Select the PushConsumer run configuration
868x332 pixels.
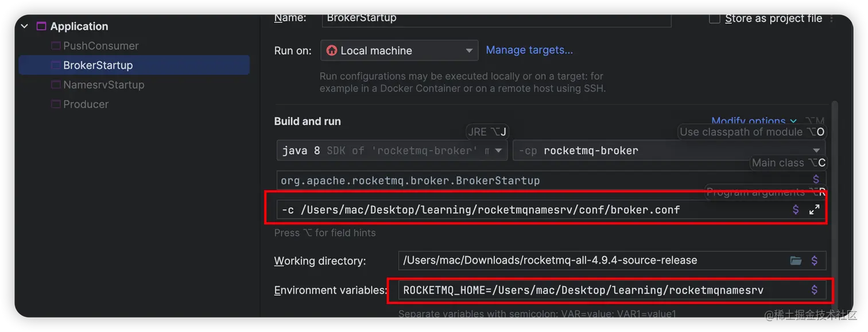point(100,46)
